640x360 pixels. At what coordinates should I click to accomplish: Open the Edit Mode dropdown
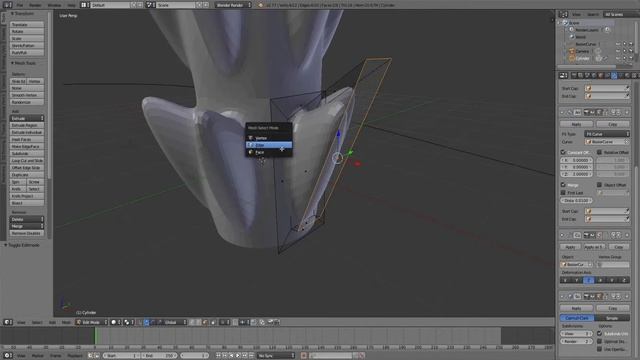(92, 322)
